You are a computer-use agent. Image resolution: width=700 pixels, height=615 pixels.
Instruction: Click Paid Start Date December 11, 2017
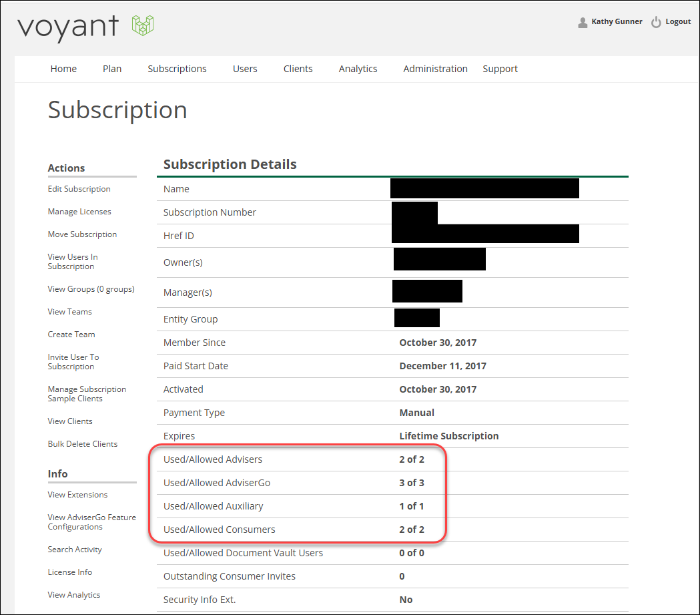pyautogui.click(x=443, y=366)
